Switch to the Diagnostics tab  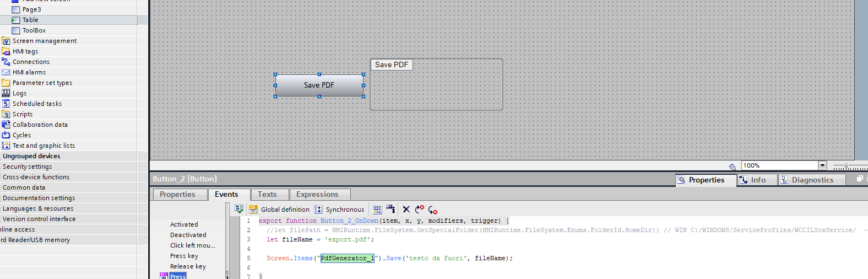pos(812,180)
